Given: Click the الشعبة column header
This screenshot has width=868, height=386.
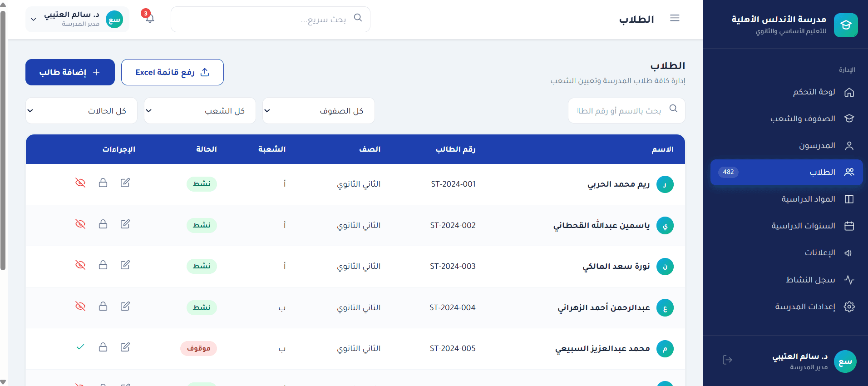Looking at the screenshot, I should click(271, 149).
